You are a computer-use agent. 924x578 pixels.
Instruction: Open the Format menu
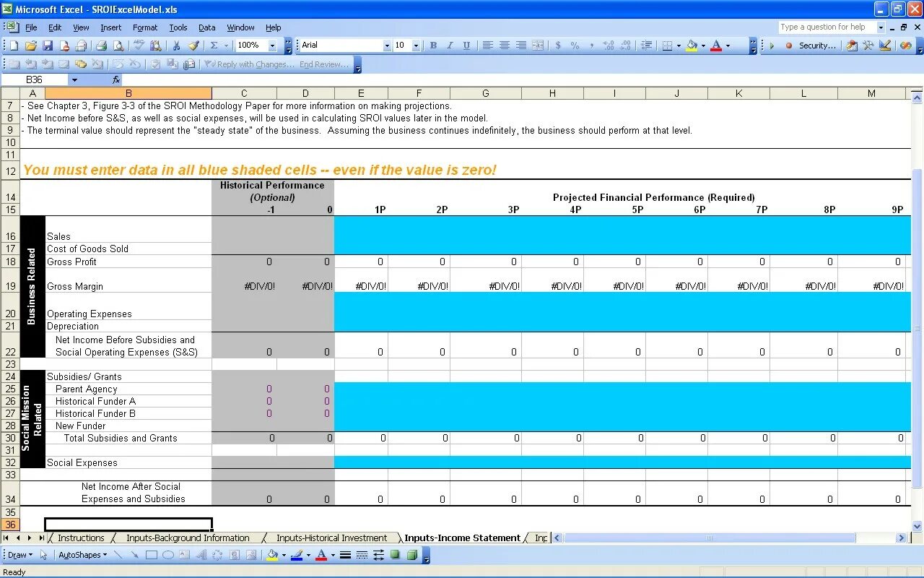(145, 27)
